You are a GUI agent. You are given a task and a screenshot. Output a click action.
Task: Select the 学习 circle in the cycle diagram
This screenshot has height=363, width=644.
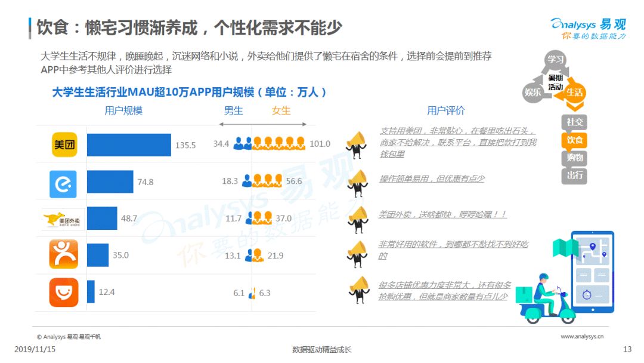[556, 59]
